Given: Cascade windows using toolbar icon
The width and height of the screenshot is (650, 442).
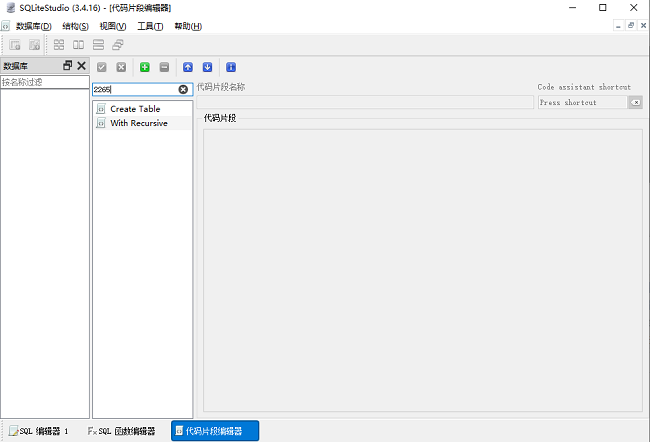Looking at the screenshot, I should [x=118, y=45].
